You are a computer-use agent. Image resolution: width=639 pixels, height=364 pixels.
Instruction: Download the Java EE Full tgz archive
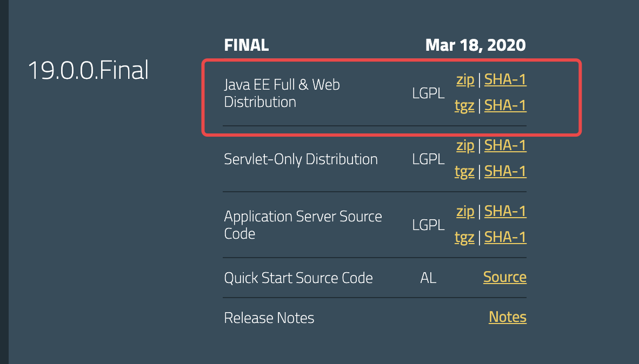point(464,105)
